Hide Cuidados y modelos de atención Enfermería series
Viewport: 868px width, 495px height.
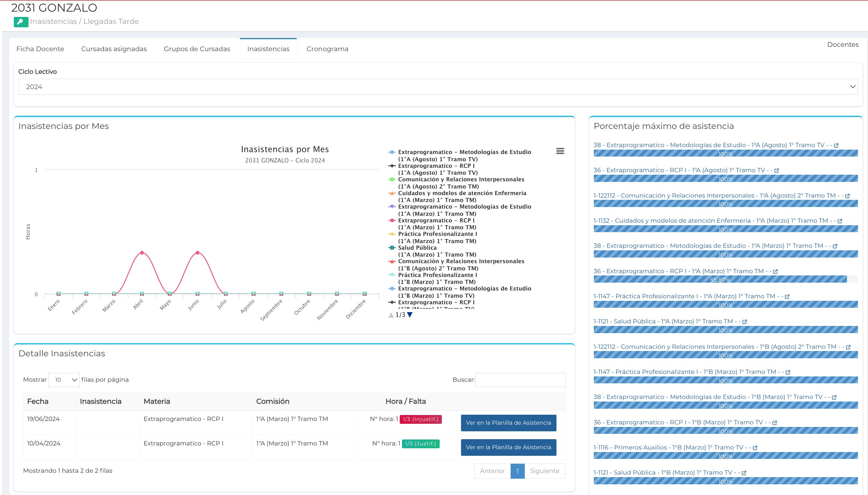pyautogui.click(x=462, y=193)
